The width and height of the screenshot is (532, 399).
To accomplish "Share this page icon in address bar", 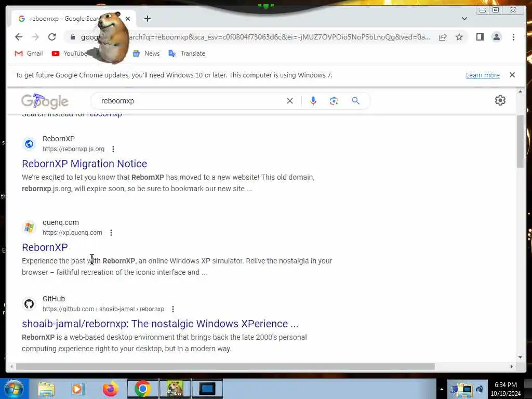I will coord(443,37).
